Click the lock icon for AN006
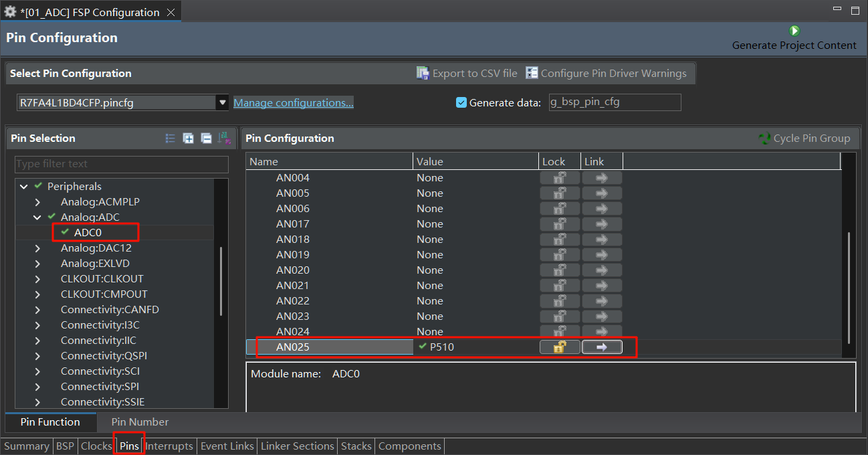The height and width of the screenshot is (455, 868). (560, 208)
